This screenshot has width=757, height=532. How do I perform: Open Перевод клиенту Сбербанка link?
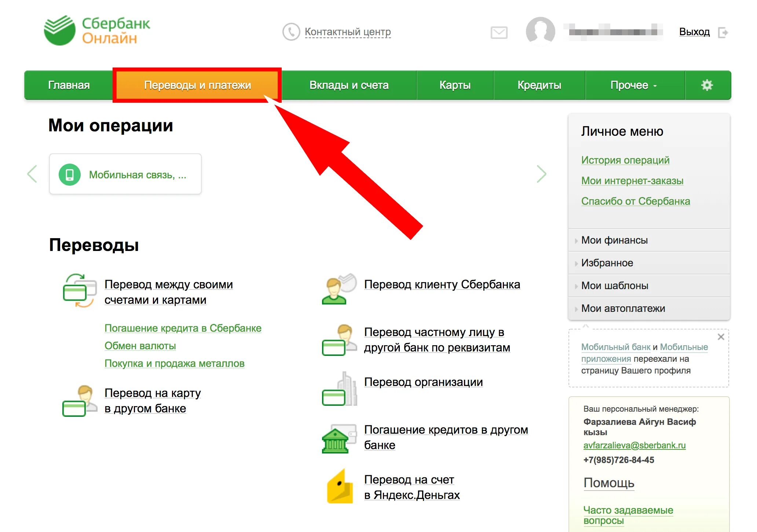(x=442, y=285)
